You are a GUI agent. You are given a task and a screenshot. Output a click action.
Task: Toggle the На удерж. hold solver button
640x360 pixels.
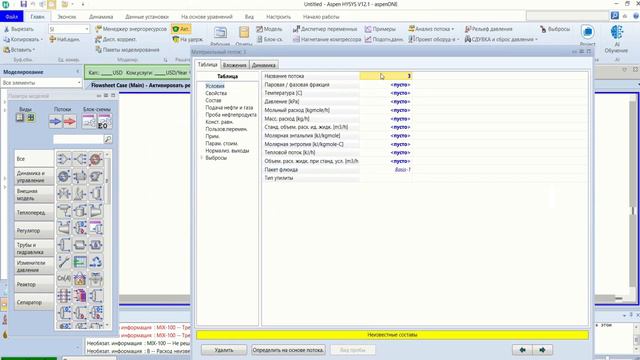pyautogui.click(x=188, y=40)
